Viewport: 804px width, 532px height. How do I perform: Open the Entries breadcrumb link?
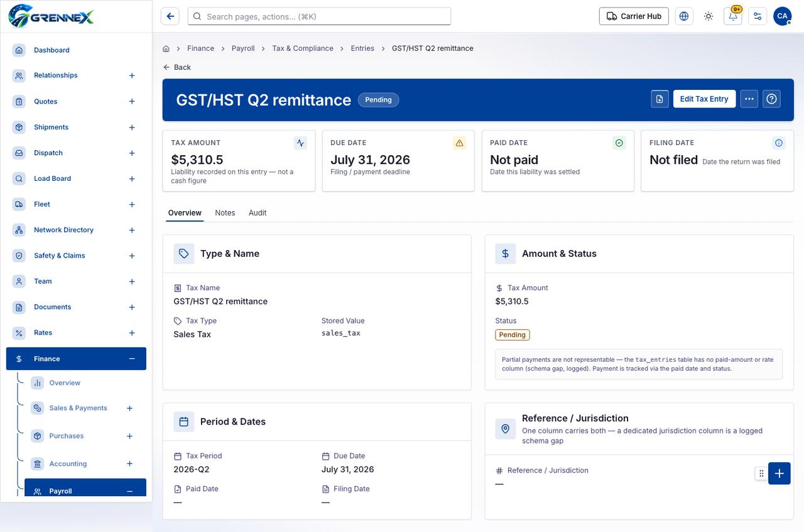click(x=362, y=48)
